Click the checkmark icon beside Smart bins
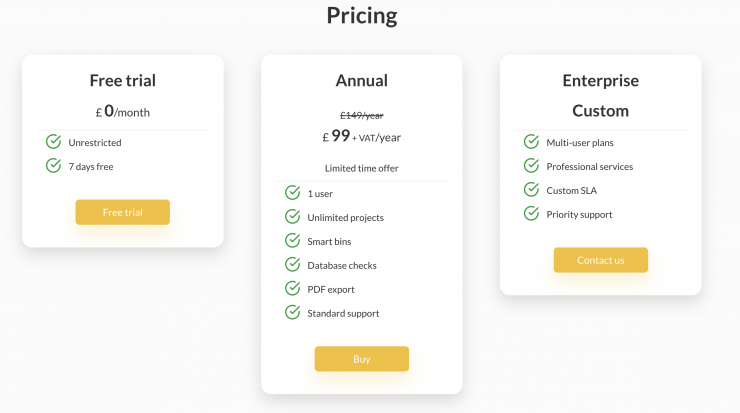 tap(293, 241)
